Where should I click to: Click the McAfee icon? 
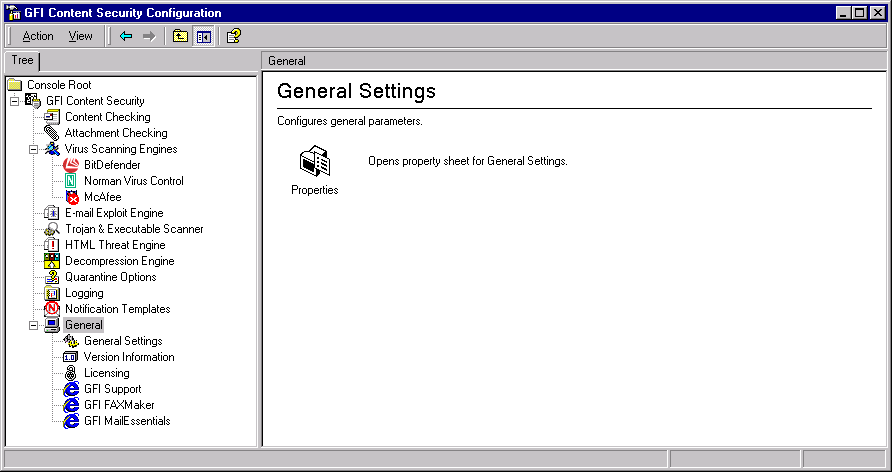tap(72, 197)
